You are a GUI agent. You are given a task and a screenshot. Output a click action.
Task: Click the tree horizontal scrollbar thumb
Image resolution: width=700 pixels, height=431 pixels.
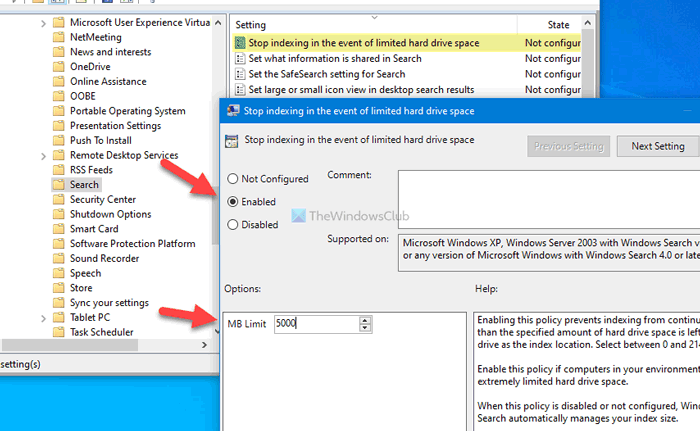point(70,345)
